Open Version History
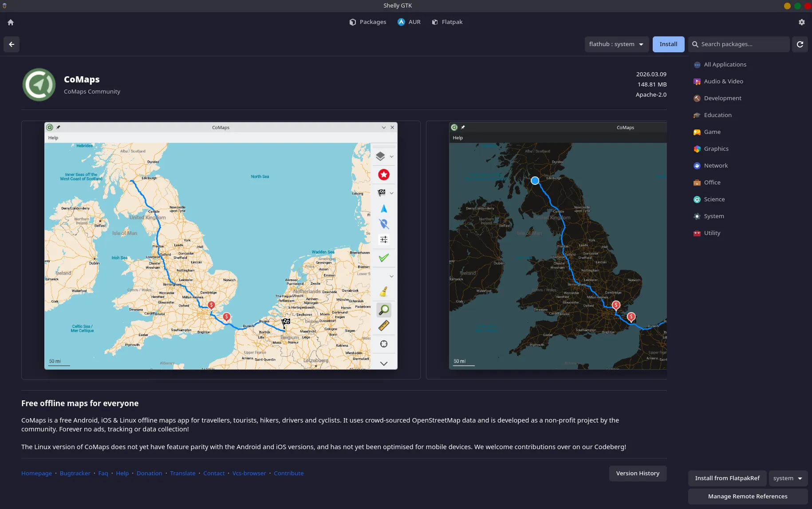This screenshot has width=812, height=509. tap(638, 474)
